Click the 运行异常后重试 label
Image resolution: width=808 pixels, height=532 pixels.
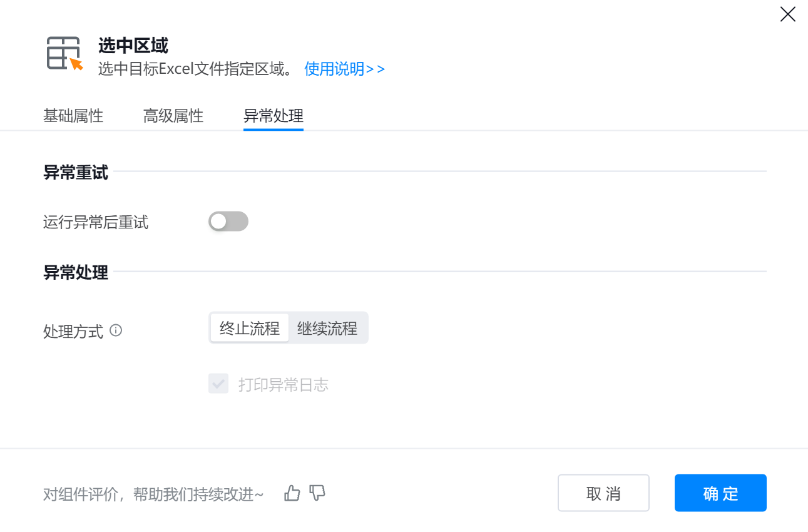[x=96, y=222]
